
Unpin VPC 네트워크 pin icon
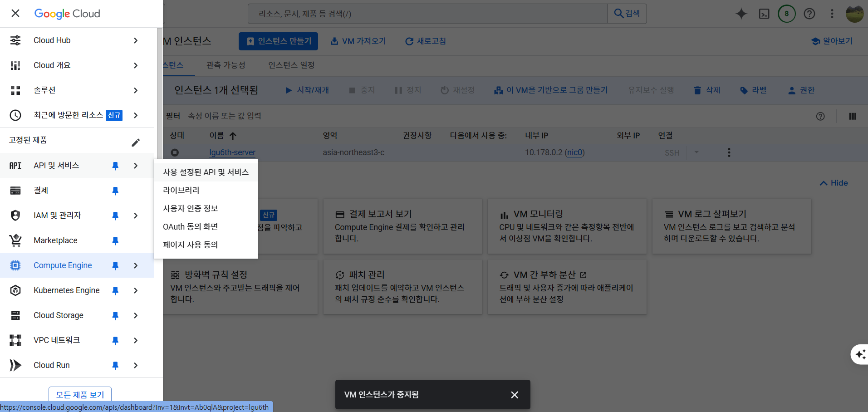point(115,340)
